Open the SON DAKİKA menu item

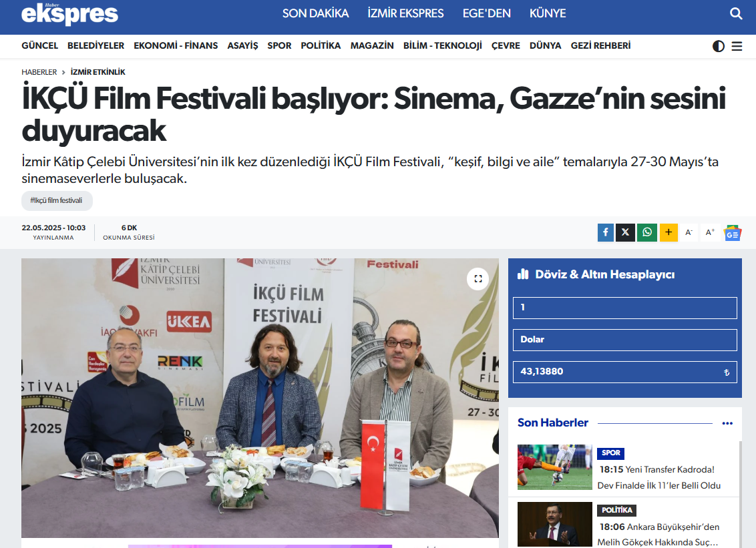[315, 13]
